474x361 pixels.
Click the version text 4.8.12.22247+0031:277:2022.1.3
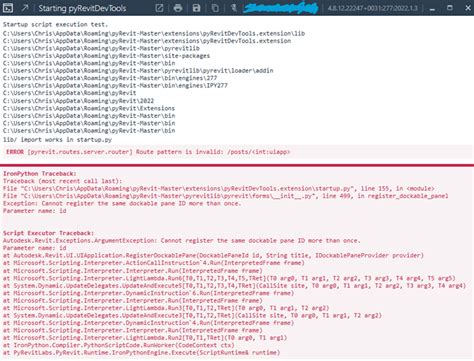pyautogui.click(x=372, y=8)
